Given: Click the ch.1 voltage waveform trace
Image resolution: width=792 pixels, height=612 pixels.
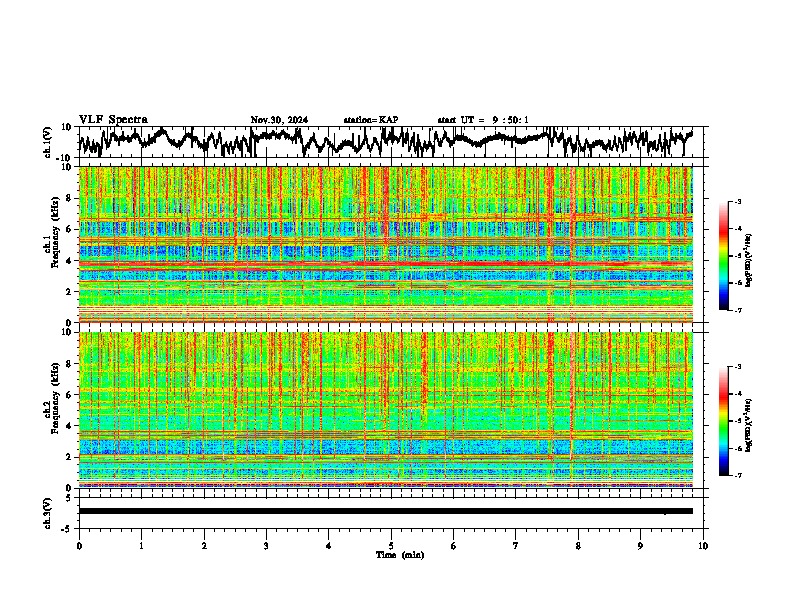Looking at the screenshot, I should [x=385, y=141].
